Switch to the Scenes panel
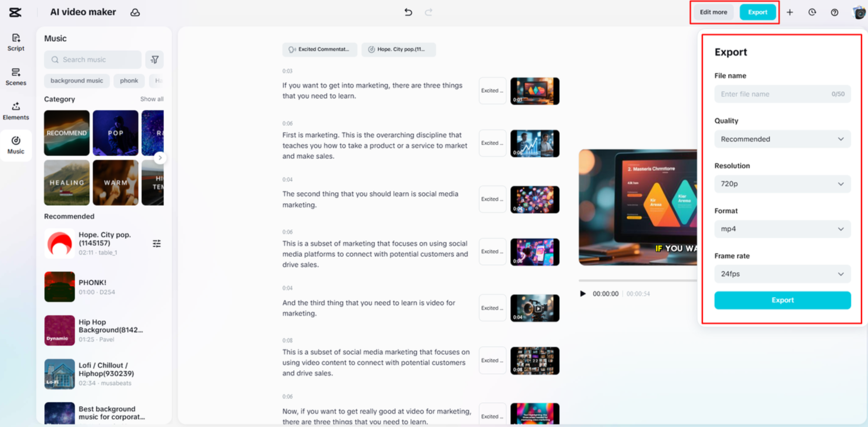 (x=16, y=77)
